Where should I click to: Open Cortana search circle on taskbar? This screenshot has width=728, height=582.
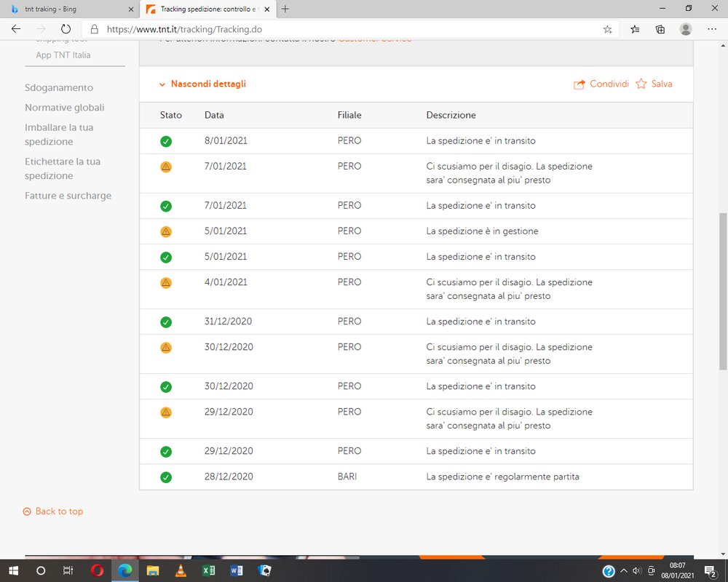click(41, 570)
